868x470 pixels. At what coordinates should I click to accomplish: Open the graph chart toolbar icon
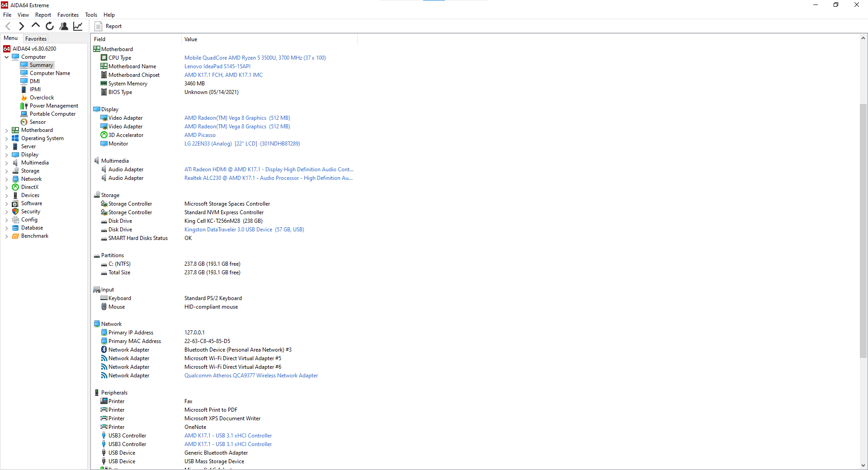point(78,26)
